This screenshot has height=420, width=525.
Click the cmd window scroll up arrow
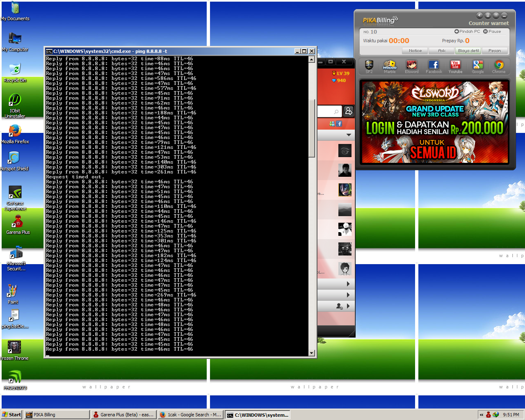click(311, 59)
